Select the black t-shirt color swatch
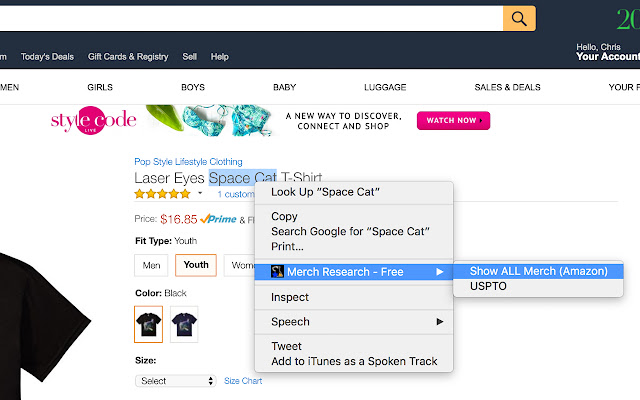The width and height of the screenshot is (640, 400). click(x=148, y=321)
